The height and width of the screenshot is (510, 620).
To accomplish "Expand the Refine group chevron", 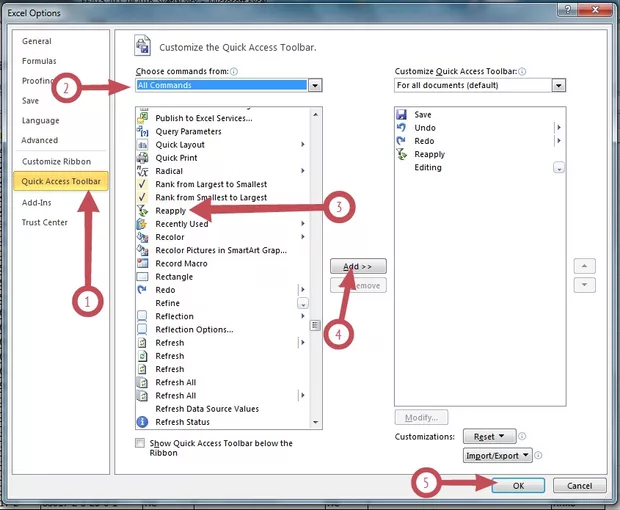I will (302, 304).
